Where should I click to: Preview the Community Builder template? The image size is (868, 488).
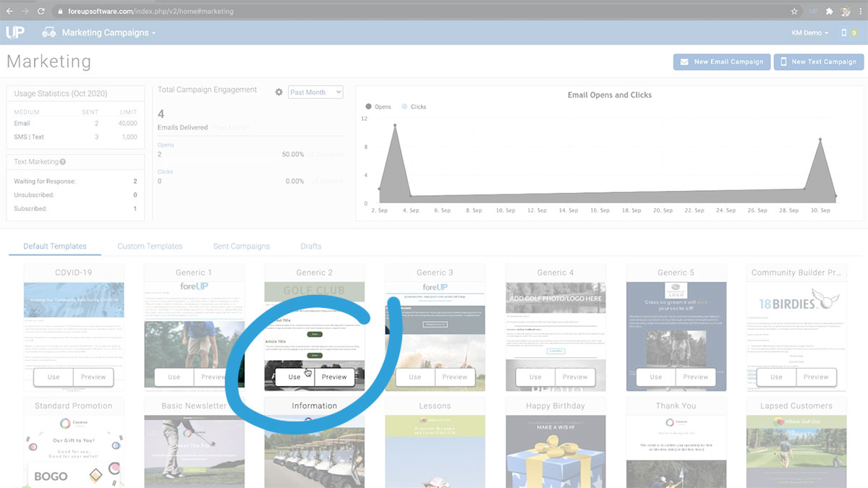point(816,377)
